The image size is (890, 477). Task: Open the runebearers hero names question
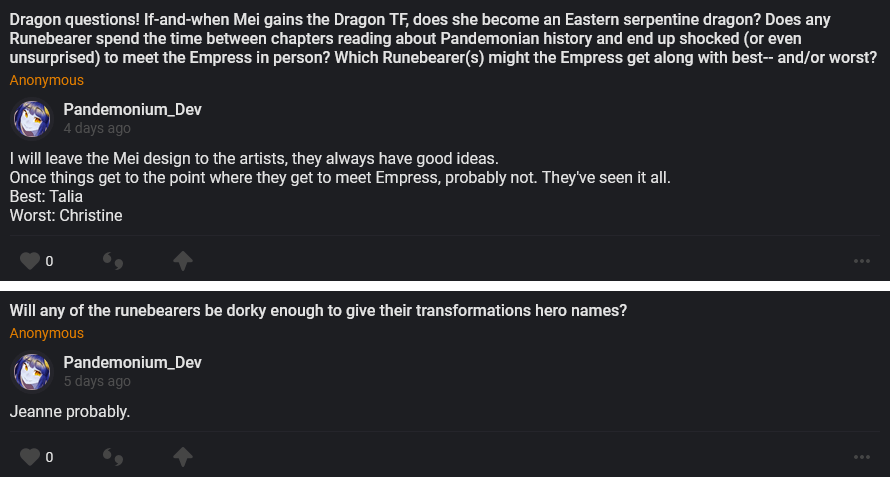click(318, 310)
